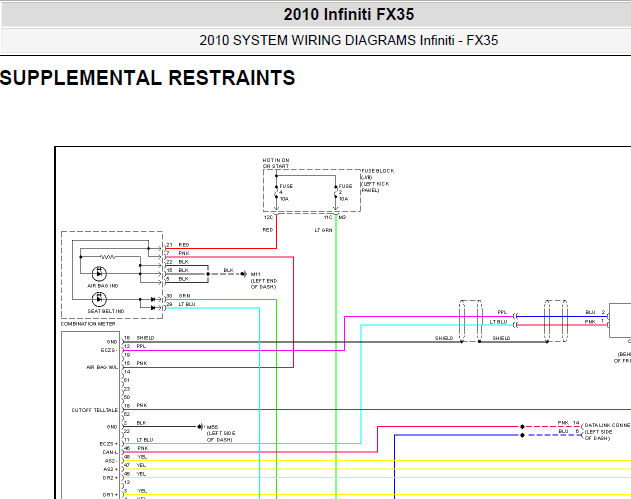Click the 'COMBINATION METER' label
Image resolution: width=631 pixels, height=499 pixels.
point(88,324)
